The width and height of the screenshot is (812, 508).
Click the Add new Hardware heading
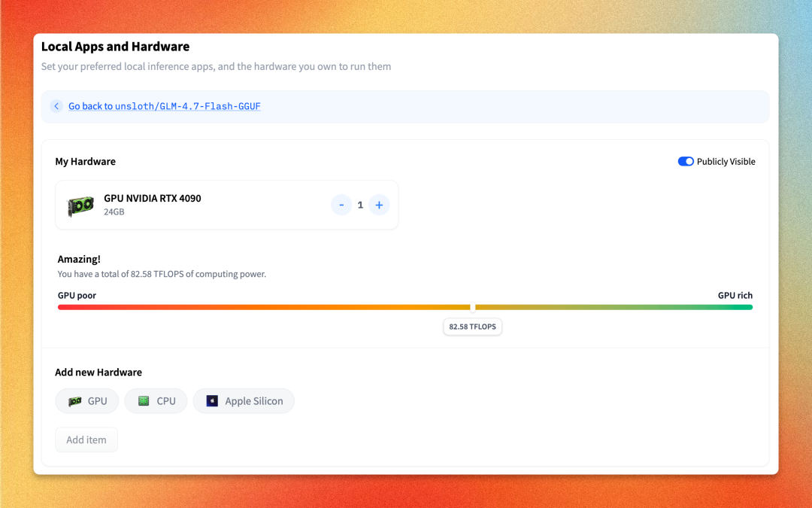[98, 373]
